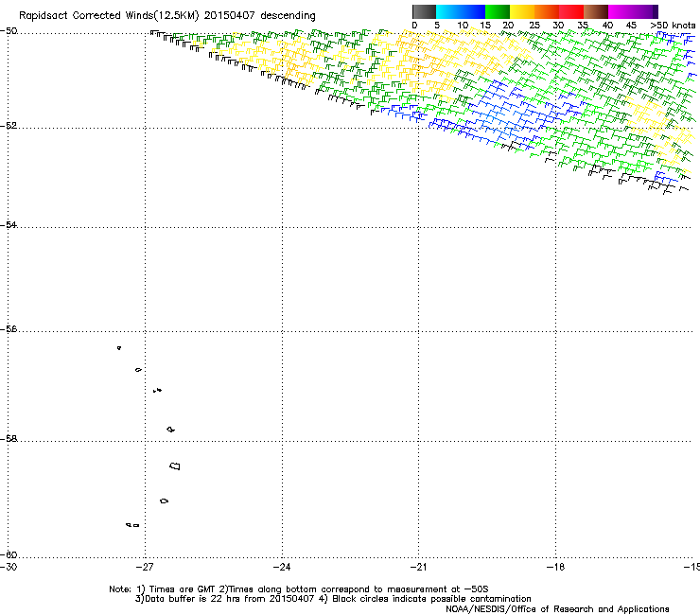Select the yellow 20-25 knots color band
Viewport: 700px width, 615px height.
522,11
